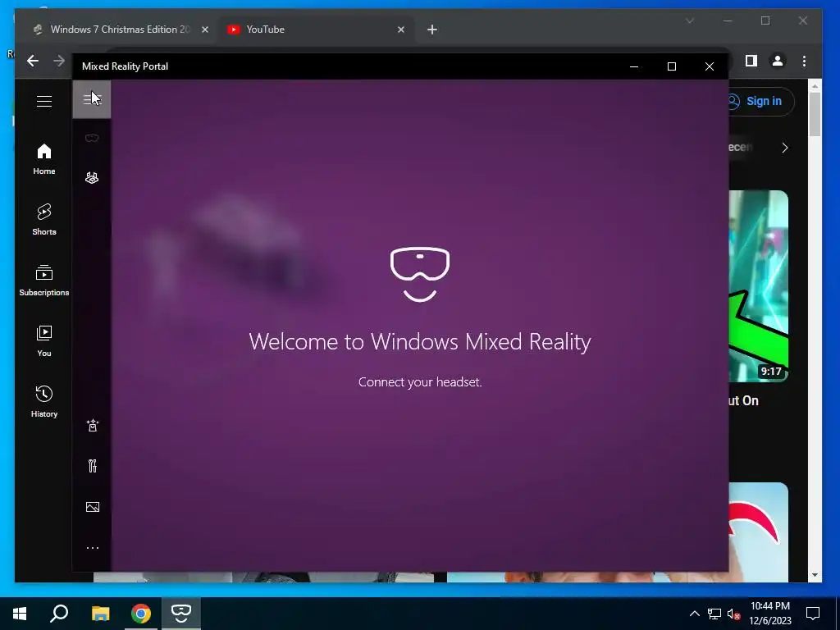This screenshot has height=630, width=840.
Task: Open the Portal's tools settings icon
Action: (92, 466)
